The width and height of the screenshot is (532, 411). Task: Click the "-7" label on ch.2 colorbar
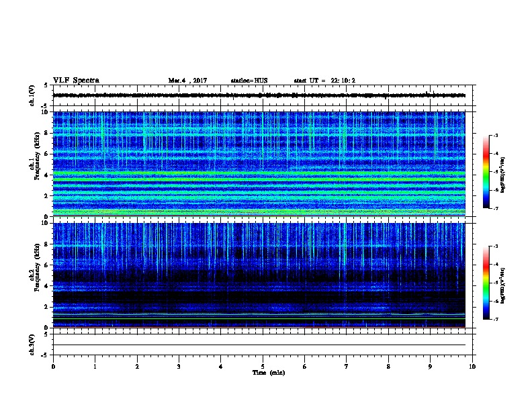pos(495,319)
